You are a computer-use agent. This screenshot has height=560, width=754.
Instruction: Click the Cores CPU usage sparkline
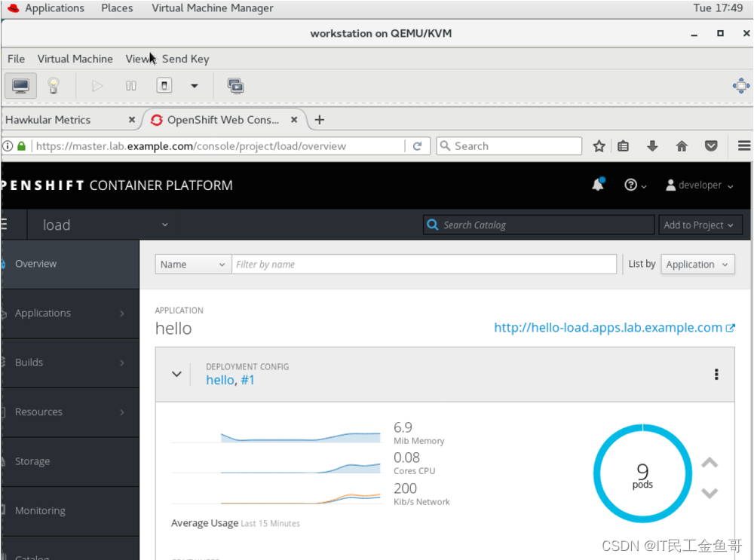click(x=277, y=467)
